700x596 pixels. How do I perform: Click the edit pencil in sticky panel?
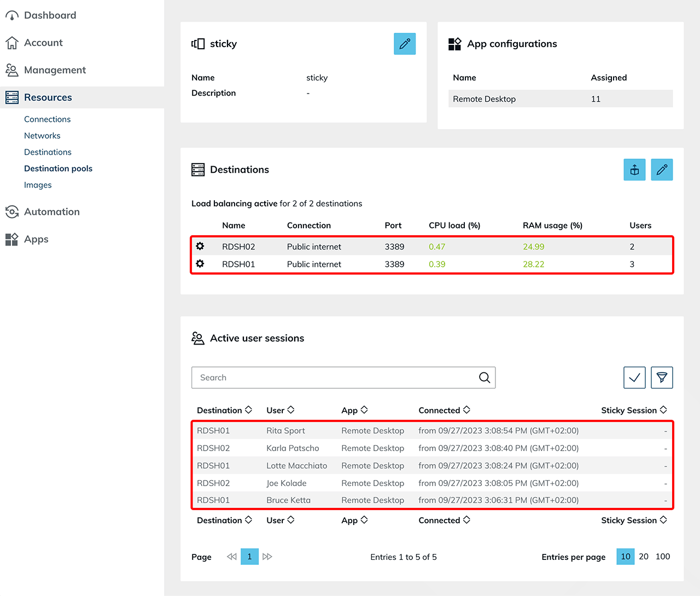point(405,44)
